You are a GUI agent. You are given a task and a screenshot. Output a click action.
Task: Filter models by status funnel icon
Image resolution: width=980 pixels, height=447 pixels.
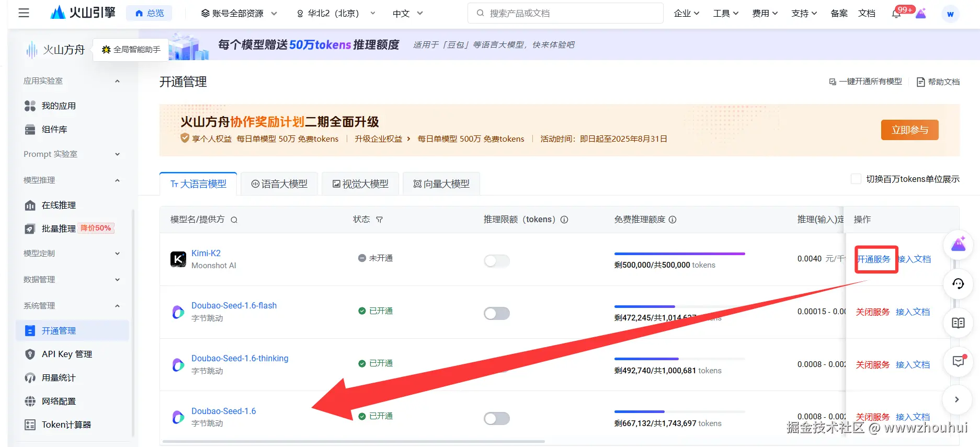[380, 220]
